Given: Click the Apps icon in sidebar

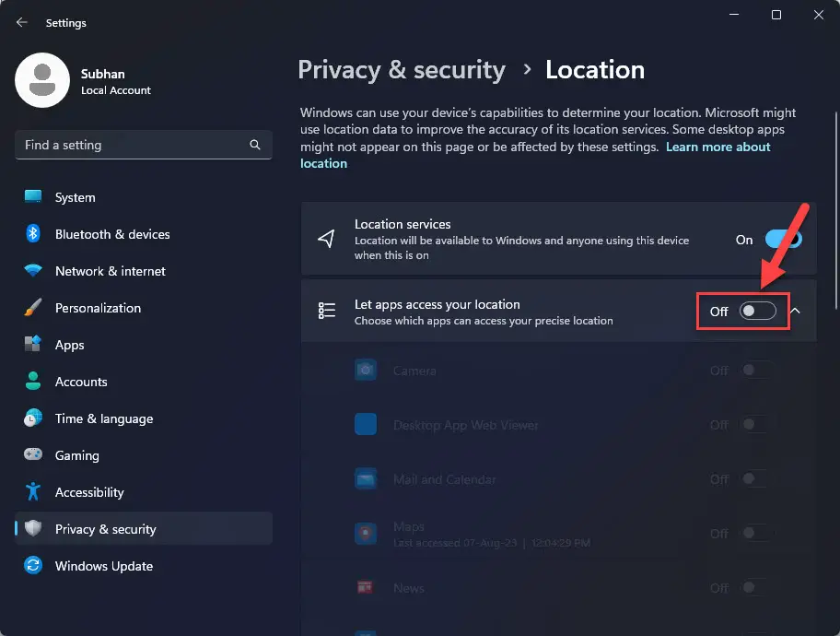Looking at the screenshot, I should pos(33,345).
